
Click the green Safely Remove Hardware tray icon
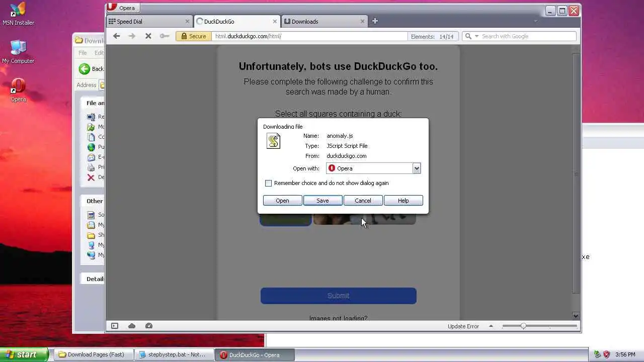(x=597, y=354)
